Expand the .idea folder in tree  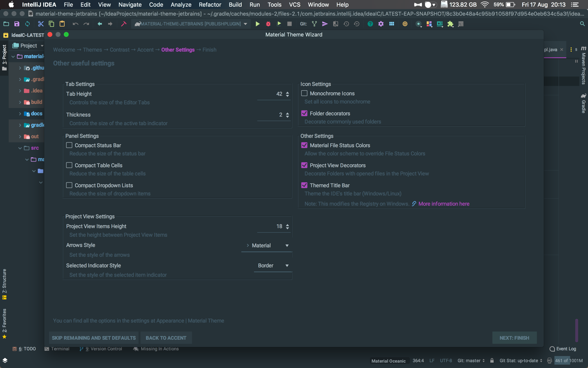pos(20,91)
